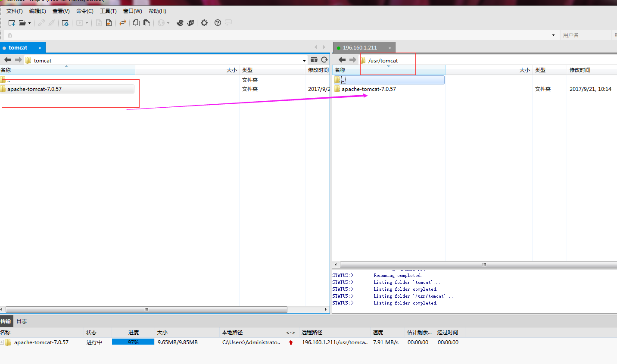
Task: Expand the Open Session dropdown arrow
Action: pos(29,23)
